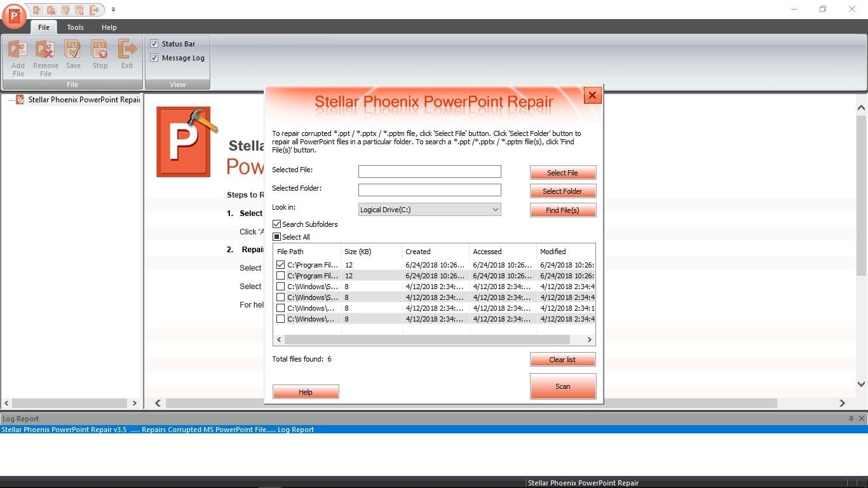Click the dialog Help button
This screenshot has width=868, height=488.
306,392
